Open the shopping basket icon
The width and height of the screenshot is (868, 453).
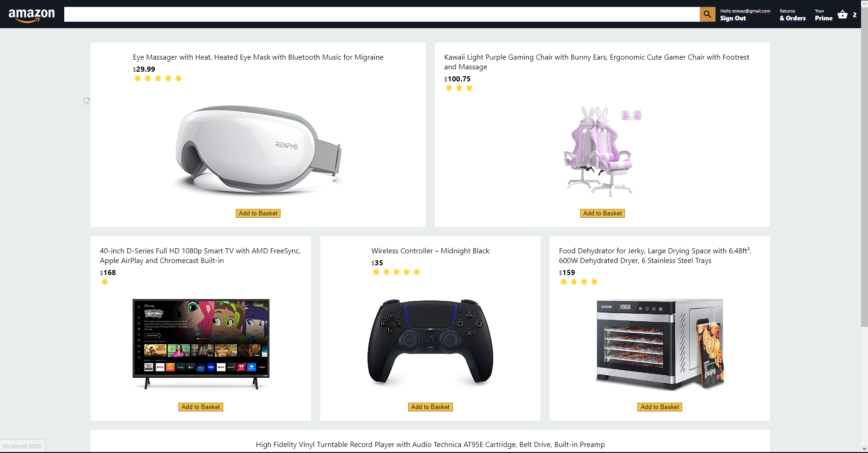(x=843, y=14)
